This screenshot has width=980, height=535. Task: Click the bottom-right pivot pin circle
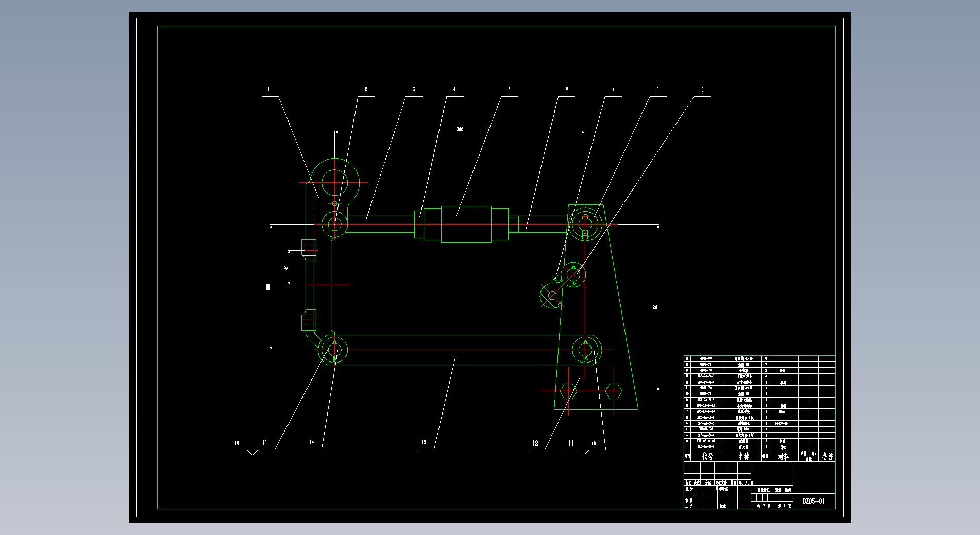click(x=585, y=350)
